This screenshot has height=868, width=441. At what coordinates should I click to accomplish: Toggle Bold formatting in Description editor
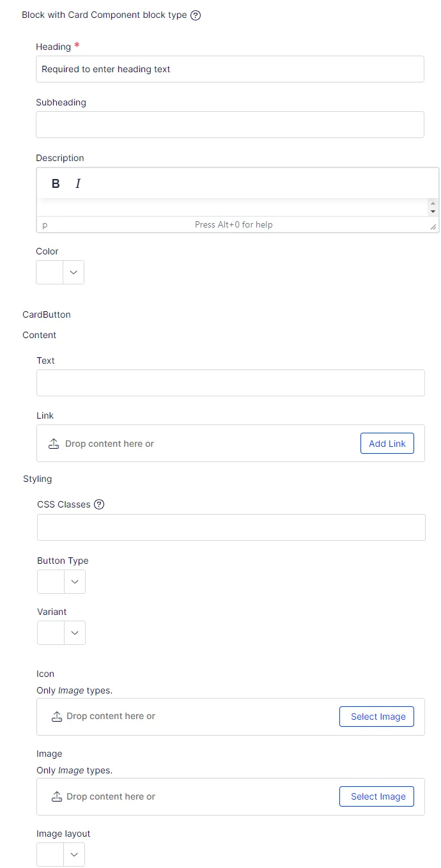[x=56, y=183]
